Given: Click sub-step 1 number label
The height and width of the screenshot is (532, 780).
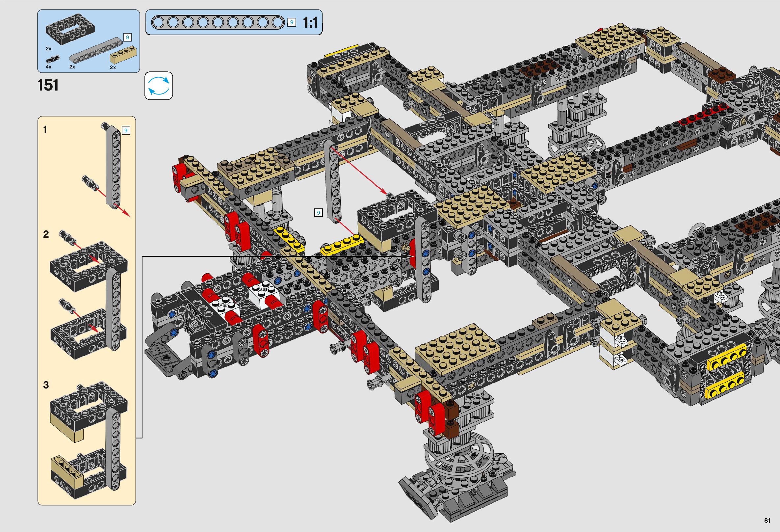Looking at the screenshot, I should point(45,130).
